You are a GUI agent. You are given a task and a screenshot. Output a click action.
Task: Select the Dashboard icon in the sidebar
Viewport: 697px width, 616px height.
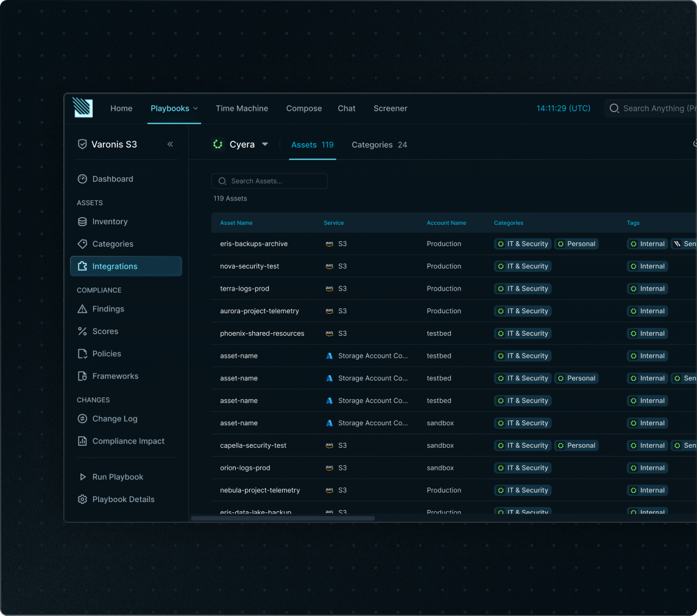point(82,179)
